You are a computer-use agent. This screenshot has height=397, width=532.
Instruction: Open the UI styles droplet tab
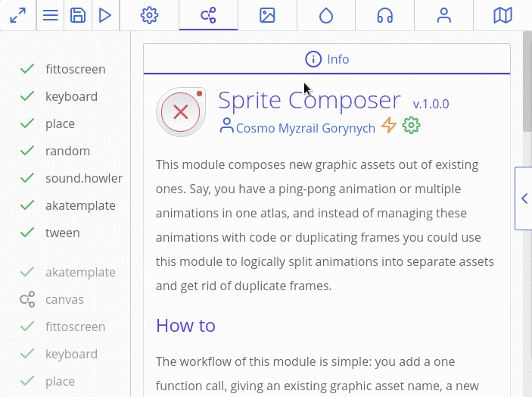click(326, 15)
